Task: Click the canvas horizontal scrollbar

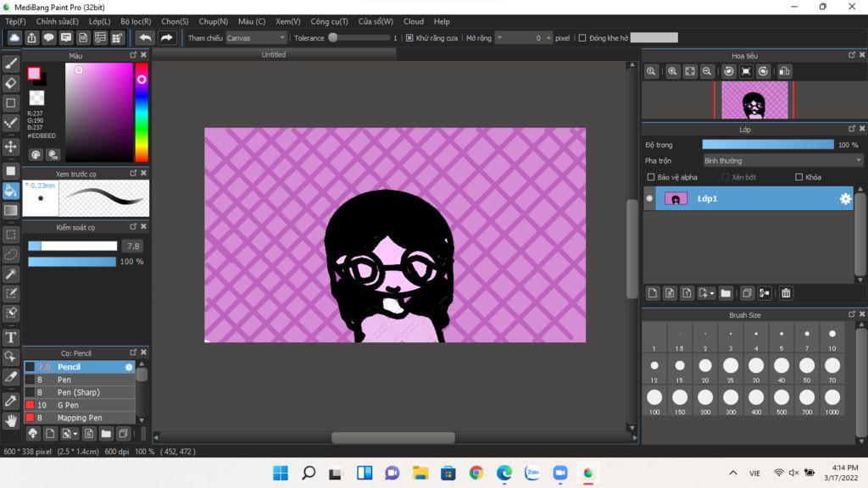Action: [393, 438]
